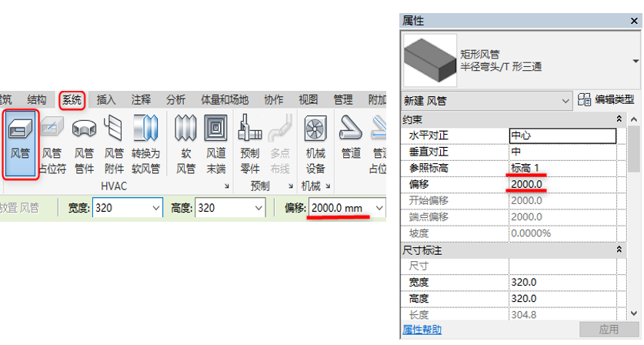The width and height of the screenshot is (644, 345).
Task: Expand the 偏移 offset dropdown
Action: coord(379,208)
